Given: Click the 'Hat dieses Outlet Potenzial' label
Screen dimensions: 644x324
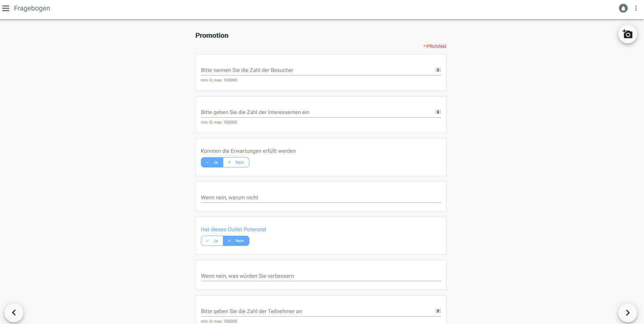Looking at the screenshot, I should click(233, 230).
